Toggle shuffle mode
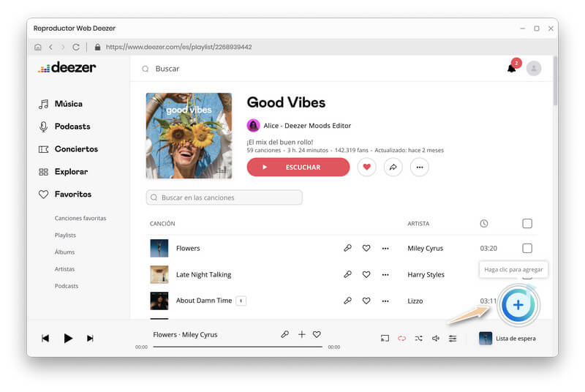Viewport: 585px width, 392px height. [x=418, y=339]
